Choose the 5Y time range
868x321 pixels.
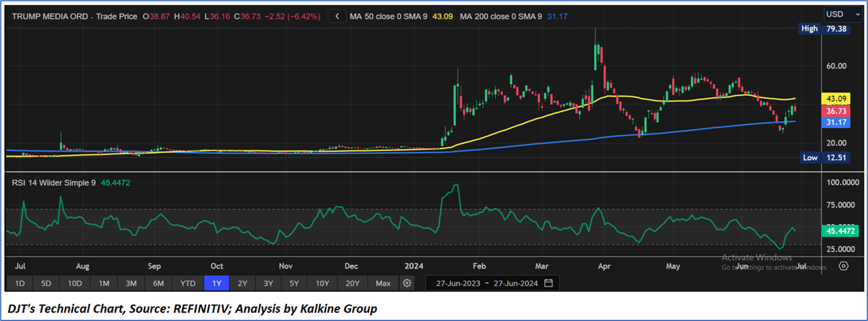coord(294,283)
